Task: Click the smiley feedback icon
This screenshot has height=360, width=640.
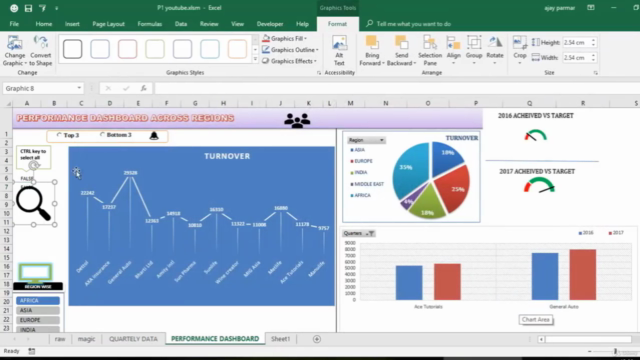Action: point(14,8)
